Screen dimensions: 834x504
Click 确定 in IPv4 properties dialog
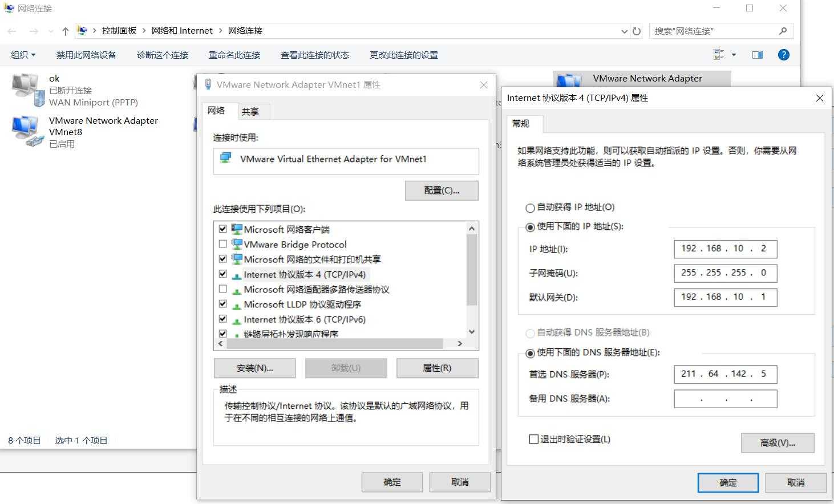(x=728, y=482)
